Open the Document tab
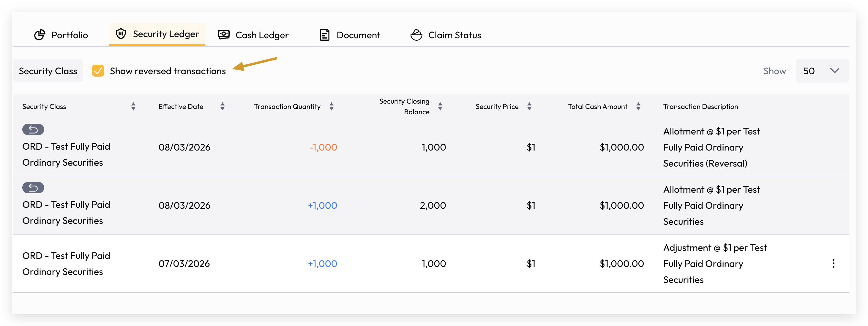The width and height of the screenshot is (868, 326). (350, 35)
